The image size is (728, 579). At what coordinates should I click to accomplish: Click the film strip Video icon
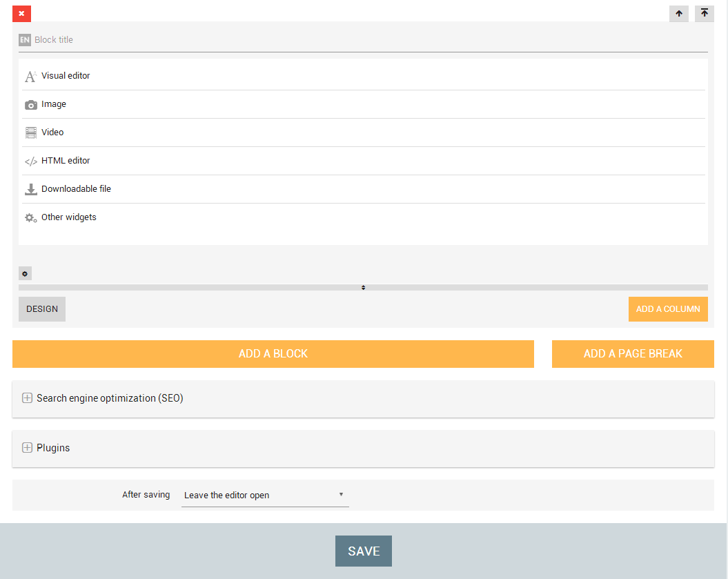[31, 133]
